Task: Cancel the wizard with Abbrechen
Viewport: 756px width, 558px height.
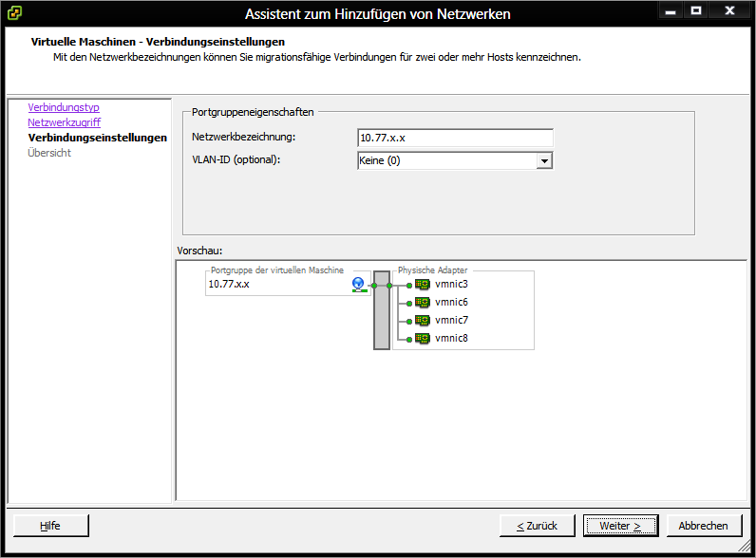Action: [704, 526]
